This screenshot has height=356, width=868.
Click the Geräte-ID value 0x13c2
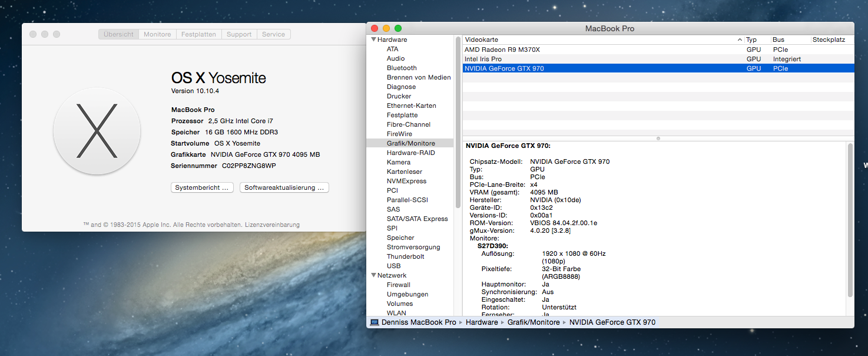click(x=541, y=207)
